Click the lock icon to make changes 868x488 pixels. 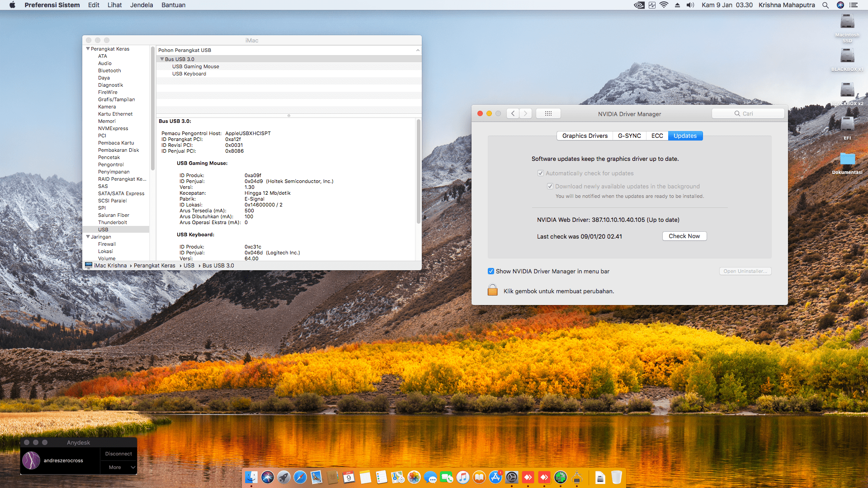pos(492,290)
